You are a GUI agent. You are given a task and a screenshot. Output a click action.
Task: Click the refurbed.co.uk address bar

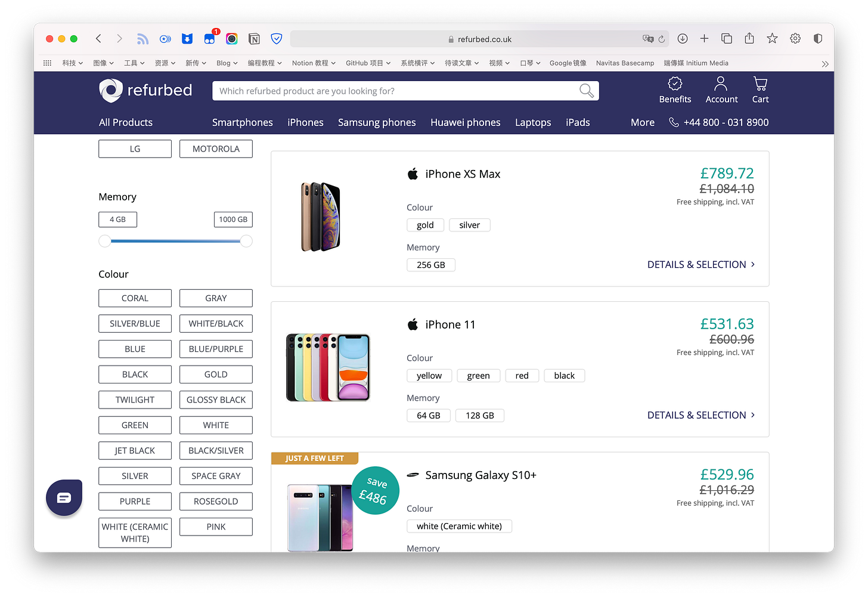tap(479, 39)
